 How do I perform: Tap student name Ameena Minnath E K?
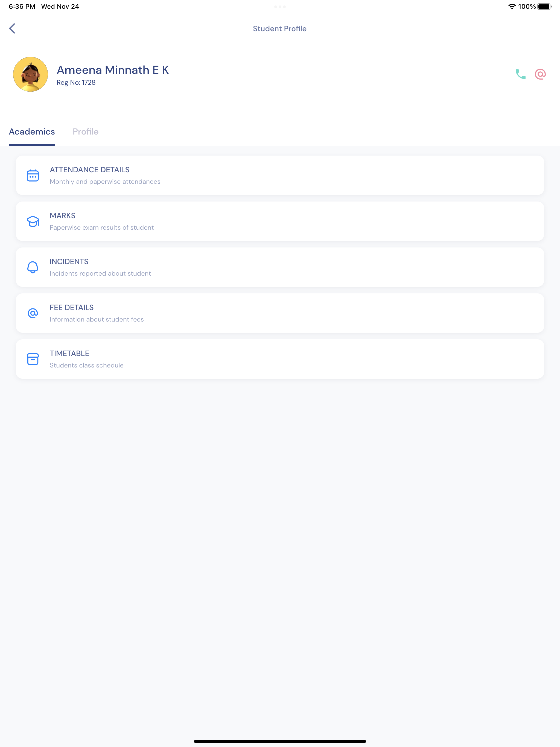click(113, 70)
